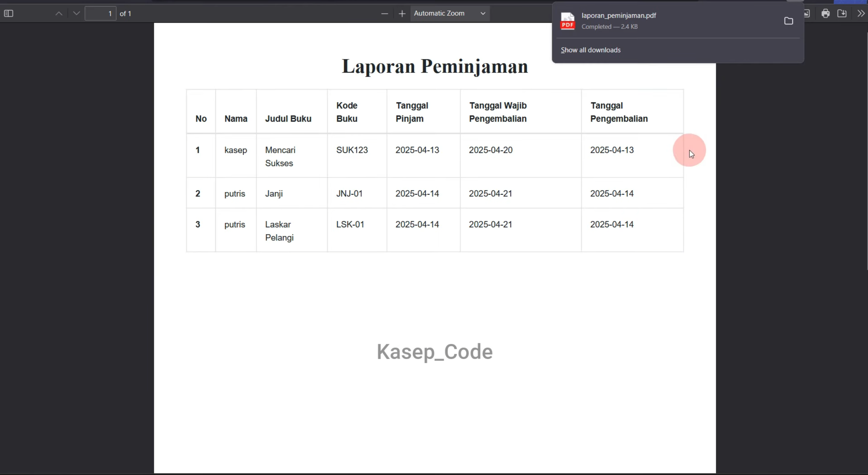Select the Tanggal Pinjam header
This screenshot has width=868, height=475.
click(412, 112)
